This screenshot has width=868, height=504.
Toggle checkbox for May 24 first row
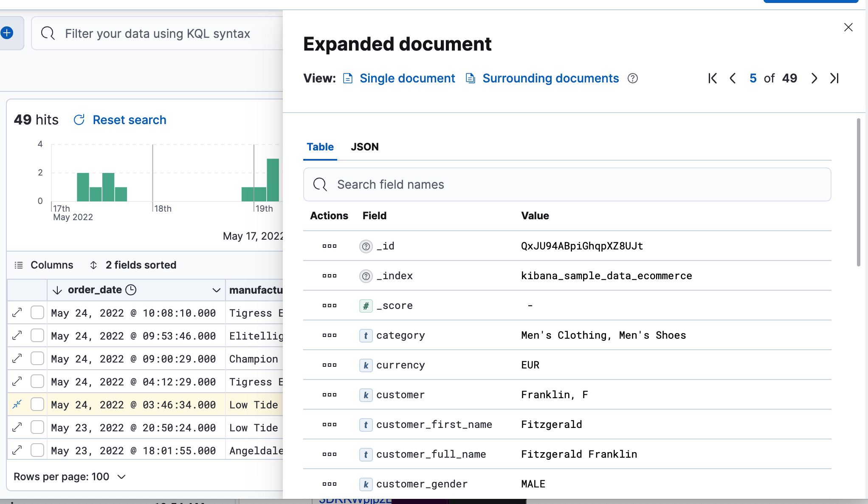[x=37, y=313]
